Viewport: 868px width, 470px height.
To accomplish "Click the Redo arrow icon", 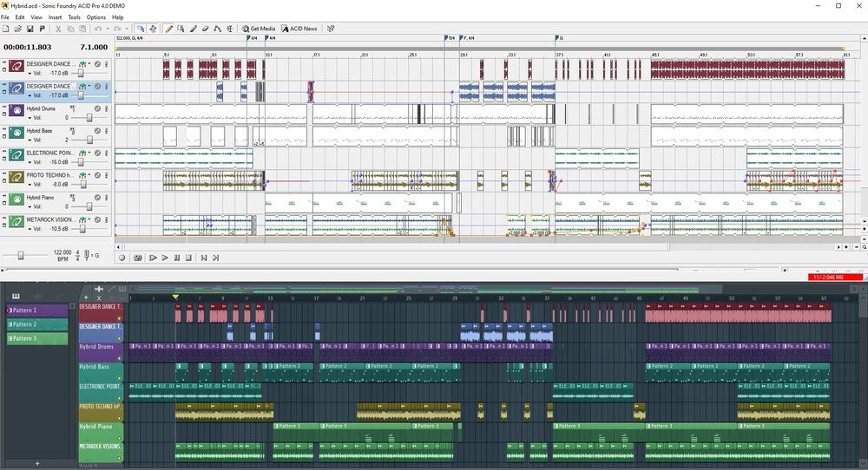I will coord(117,29).
